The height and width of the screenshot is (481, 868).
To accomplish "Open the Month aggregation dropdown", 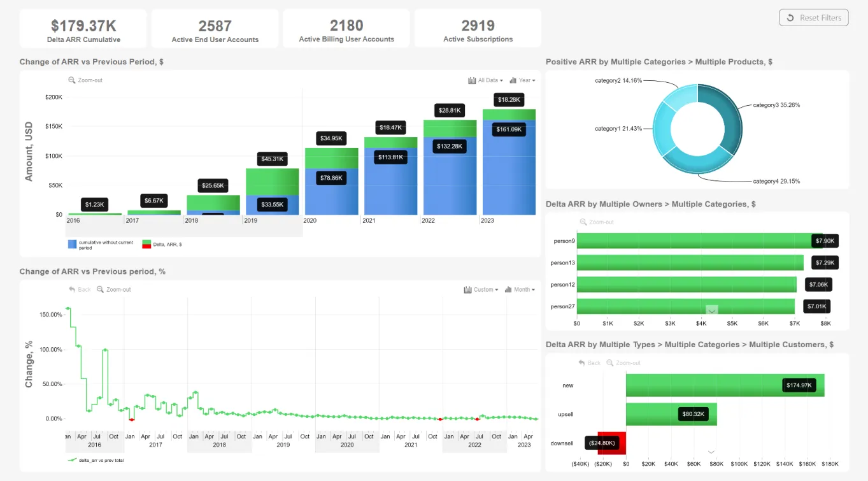I will 520,289.
